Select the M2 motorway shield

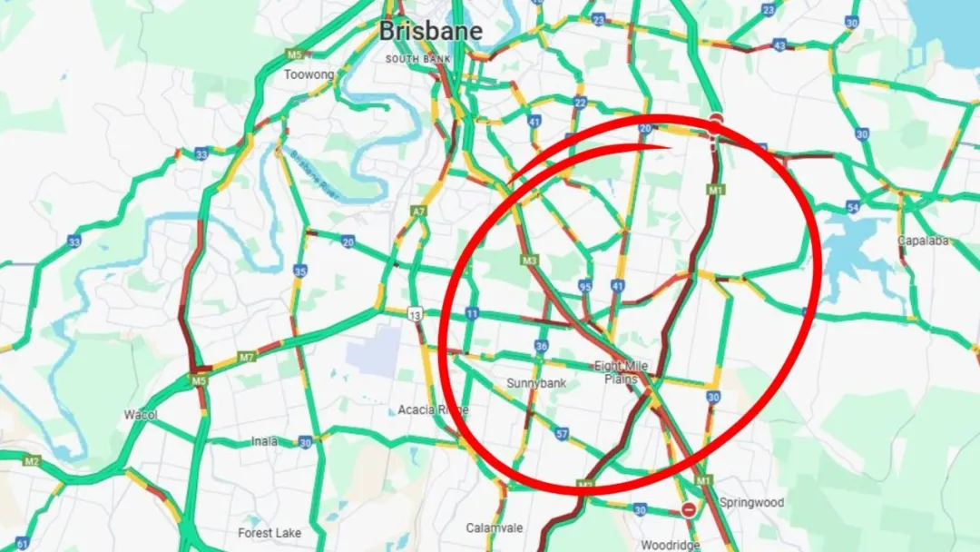coord(31,461)
